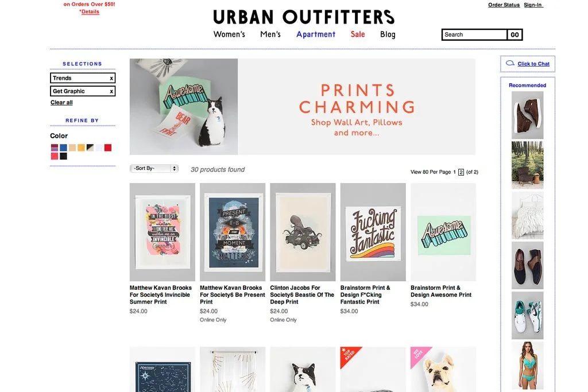
Task: Filter by blue color swatch
Action: pos(63,148)
